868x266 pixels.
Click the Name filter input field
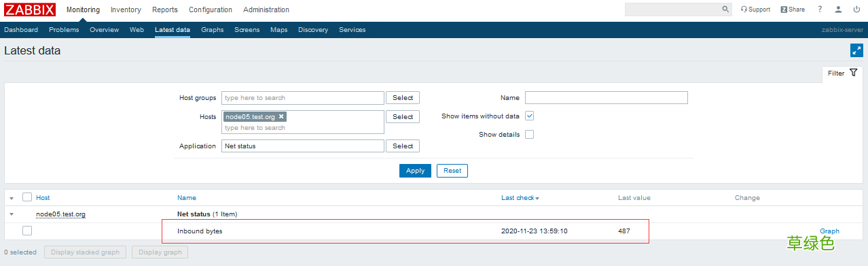click(607, 98)
